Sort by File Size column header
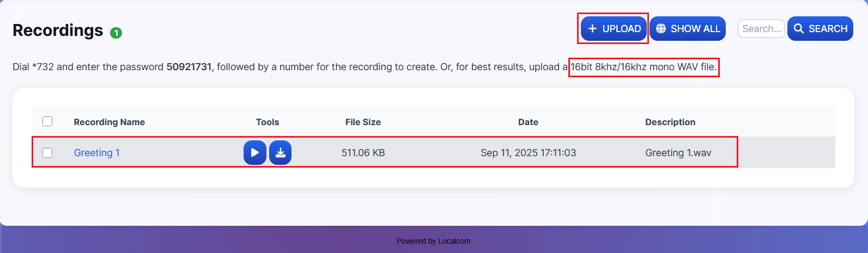Viewport: 868px width, 253px height. pyautogui.click(x=363, y=122)
